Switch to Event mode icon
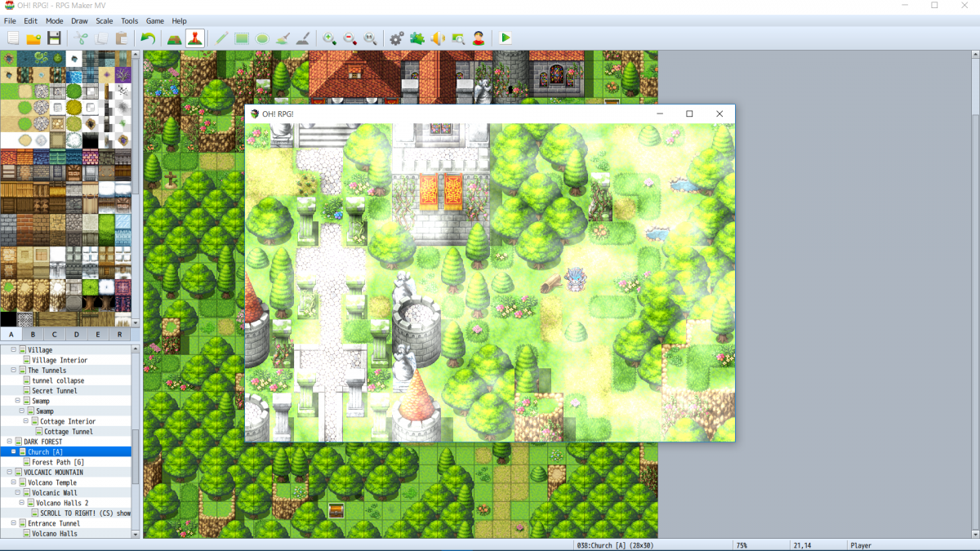 194,38
